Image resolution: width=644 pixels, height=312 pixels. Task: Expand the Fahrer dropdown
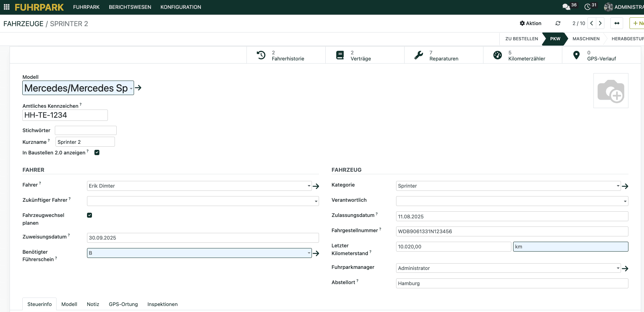click(309, 186)
